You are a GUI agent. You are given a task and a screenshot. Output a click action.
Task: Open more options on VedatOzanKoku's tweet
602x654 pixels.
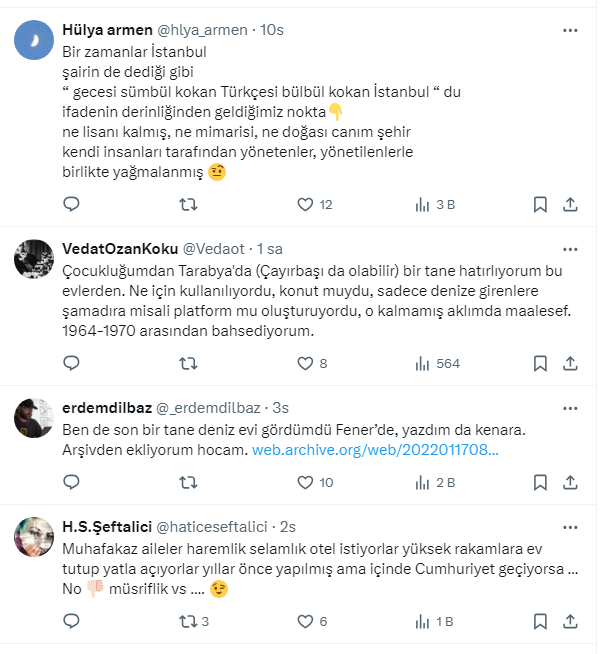[570, 247]
